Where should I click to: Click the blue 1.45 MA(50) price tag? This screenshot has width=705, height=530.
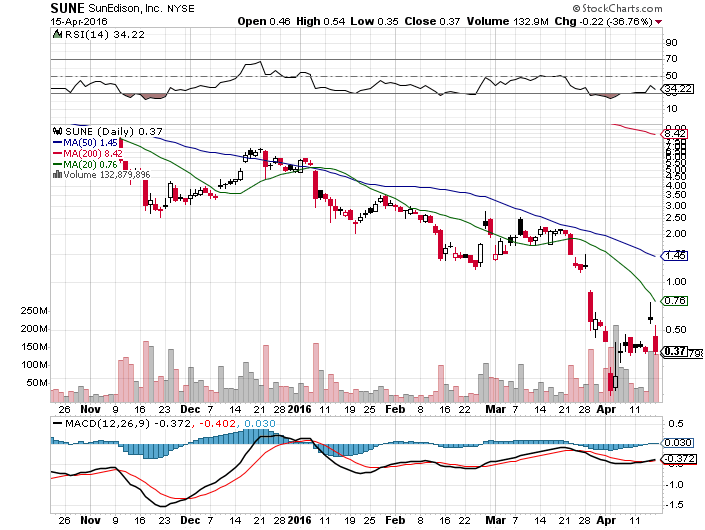(675, 256)
